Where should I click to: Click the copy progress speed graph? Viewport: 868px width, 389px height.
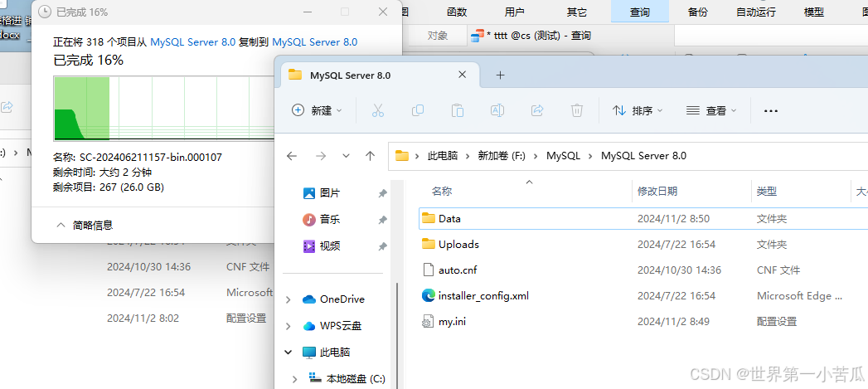[x=164, y=109]
